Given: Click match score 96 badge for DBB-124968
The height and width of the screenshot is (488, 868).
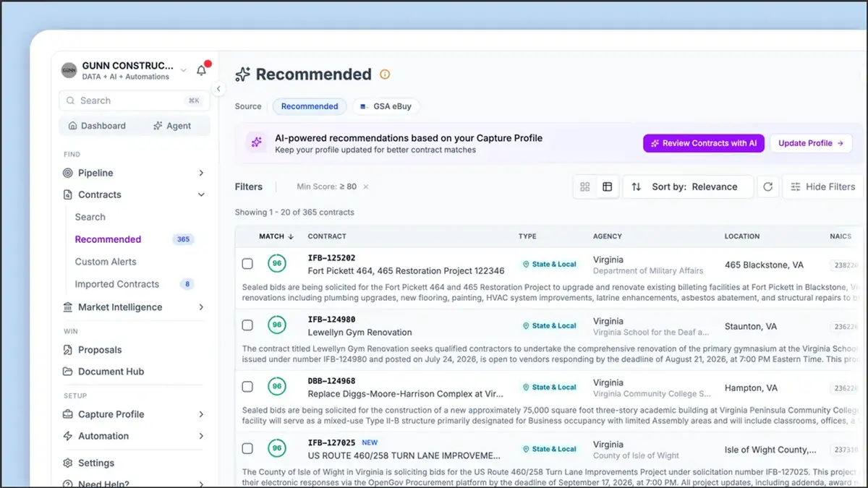Looking at the screenshot, I should tap(276, 387).
